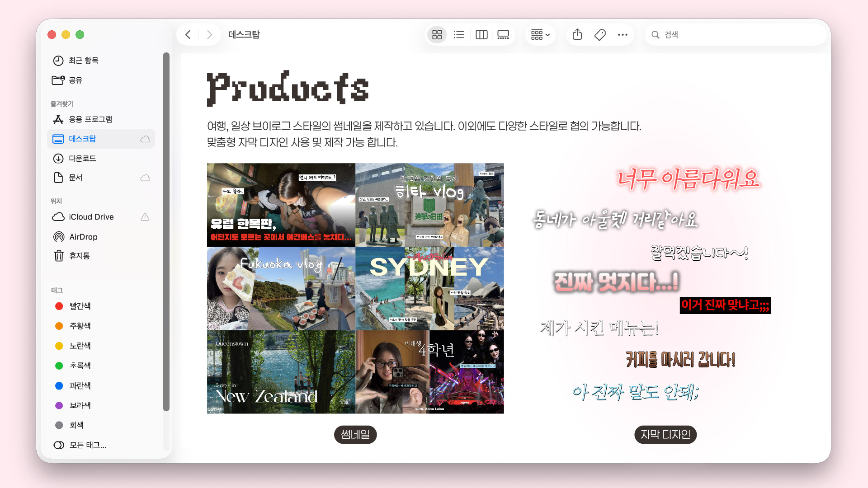This screenshot has height=488, width=868.
Task: Click the 커피를 마시러 갑니다! subtitle sample
Action: click(680, 360)
